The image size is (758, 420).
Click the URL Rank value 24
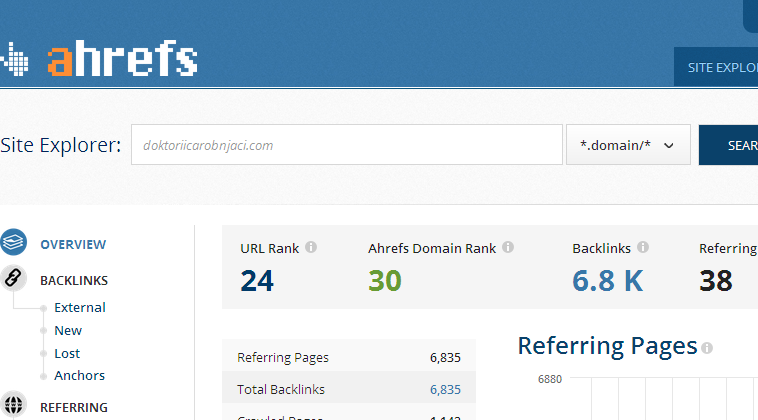pyautogui.click(x=257, y=280)
